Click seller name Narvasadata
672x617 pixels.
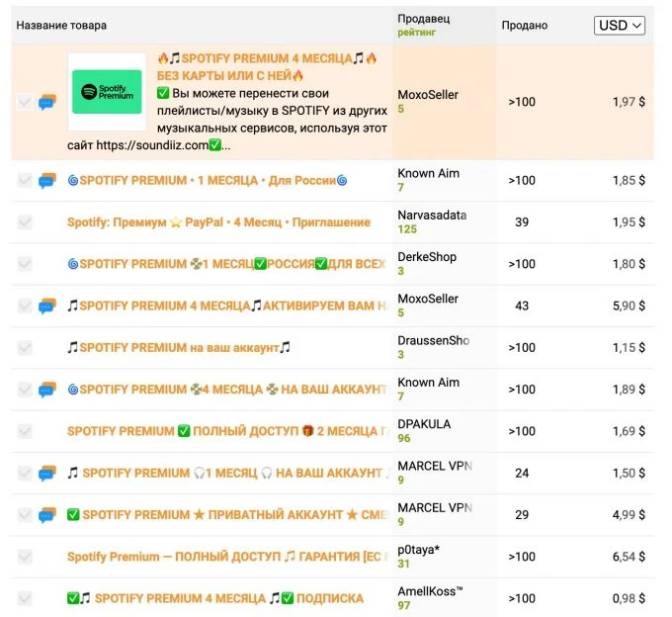[432, 216]
